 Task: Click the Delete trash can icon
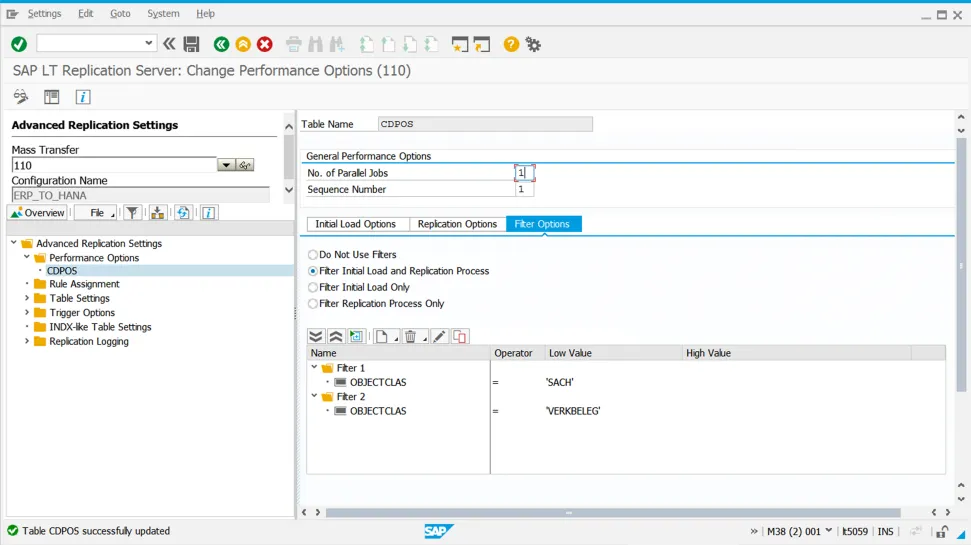coord(410,337)
